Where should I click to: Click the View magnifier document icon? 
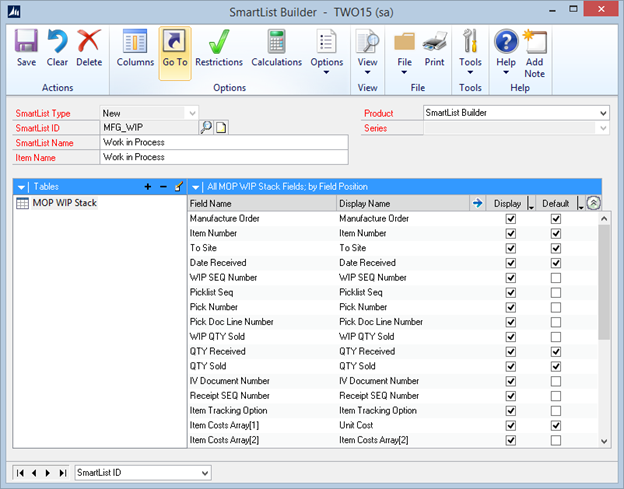367,41
